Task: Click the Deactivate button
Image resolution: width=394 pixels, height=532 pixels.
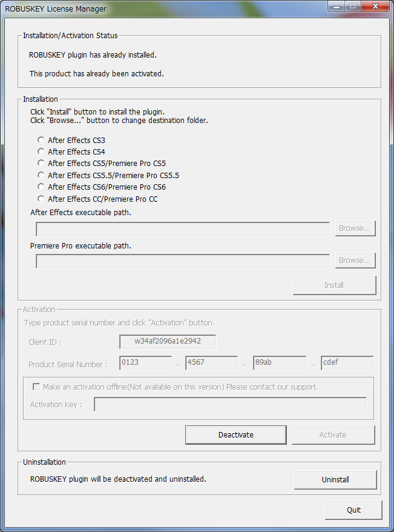Action: [x=236, y=434]
